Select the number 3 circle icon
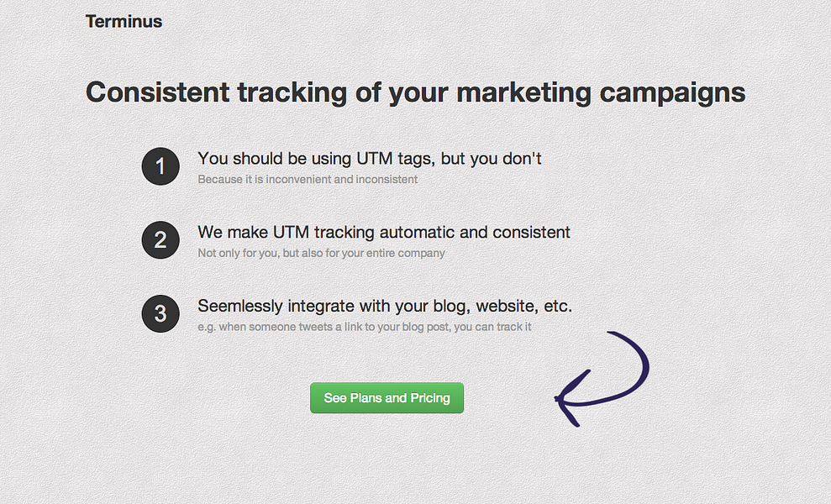This screenshot has width=831, height=504. click(160, 314)
